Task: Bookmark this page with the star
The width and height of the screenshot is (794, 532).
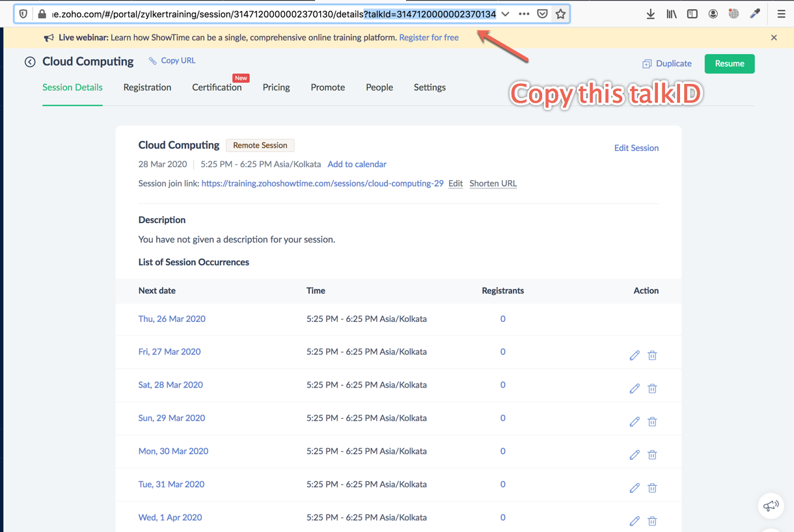Action: tap(560, 14)
